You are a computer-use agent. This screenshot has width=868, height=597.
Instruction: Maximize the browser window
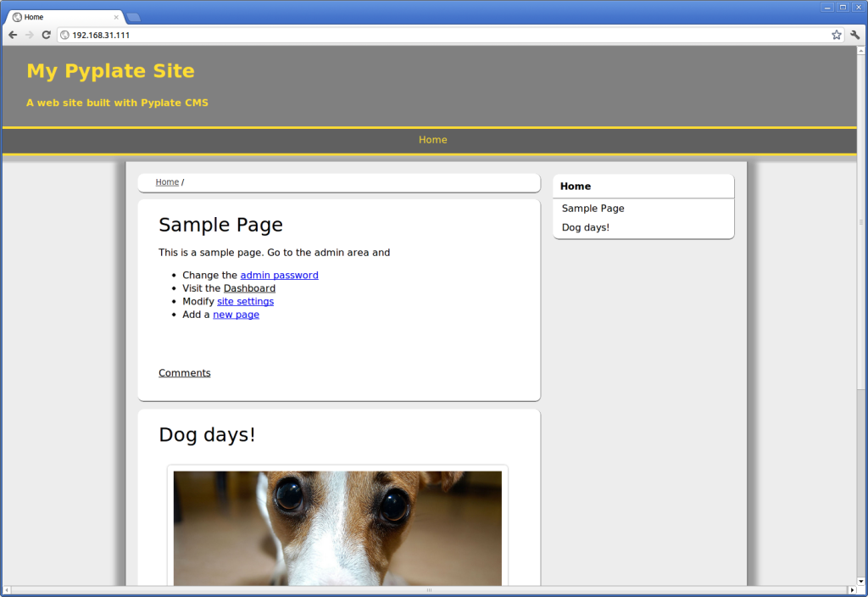843,7
